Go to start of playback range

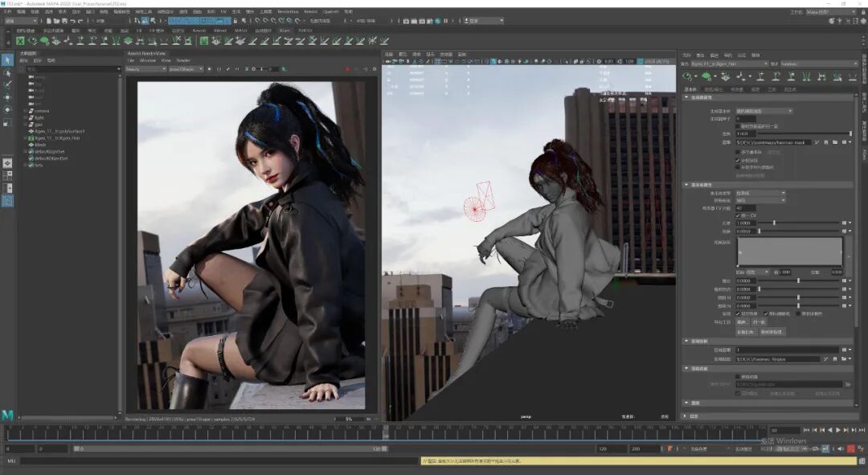pyautogui.click(x=806, y=430)
